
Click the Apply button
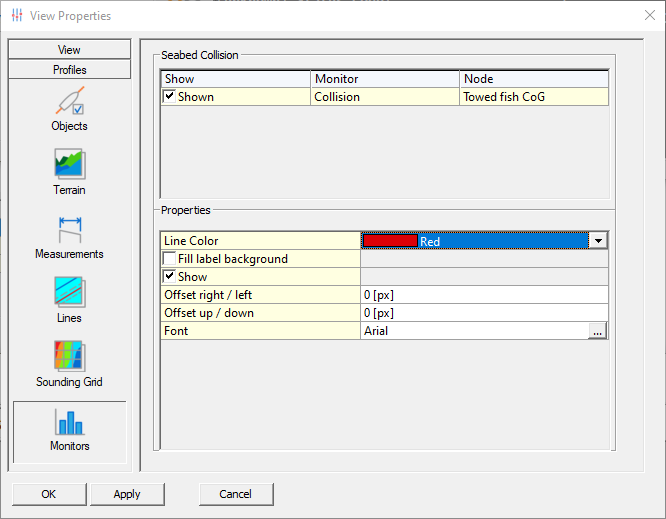pos(127,494)
